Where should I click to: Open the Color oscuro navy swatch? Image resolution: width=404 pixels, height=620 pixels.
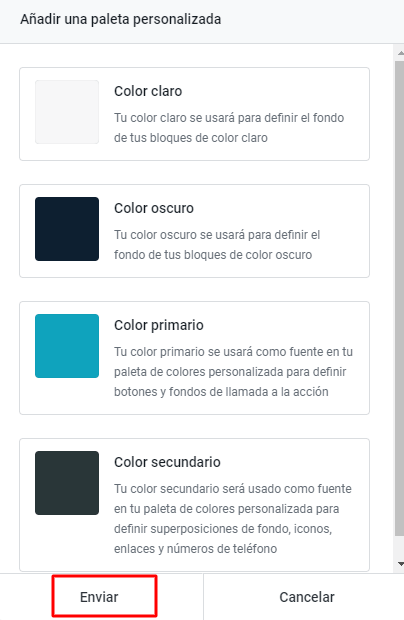point(67,229)
